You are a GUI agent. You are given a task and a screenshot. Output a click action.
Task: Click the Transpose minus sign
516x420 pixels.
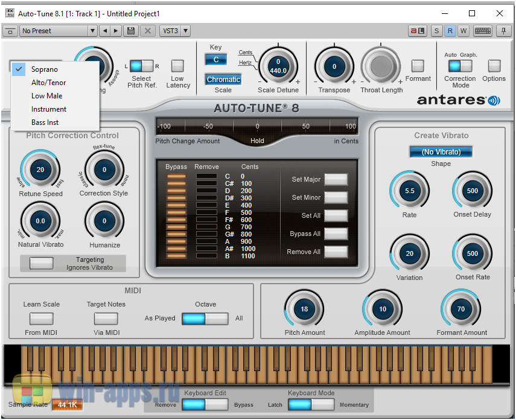coord(316,81)
